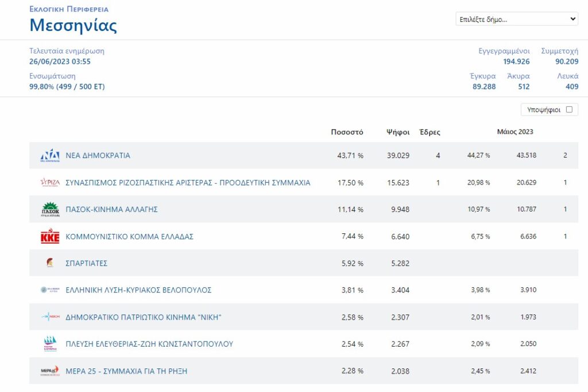The width and height of the screenshot is (588, 392).
Task: Select the ΣΠΑΡΤΙΑΤΕΣ party link
Action: click(x=86, y=263)
